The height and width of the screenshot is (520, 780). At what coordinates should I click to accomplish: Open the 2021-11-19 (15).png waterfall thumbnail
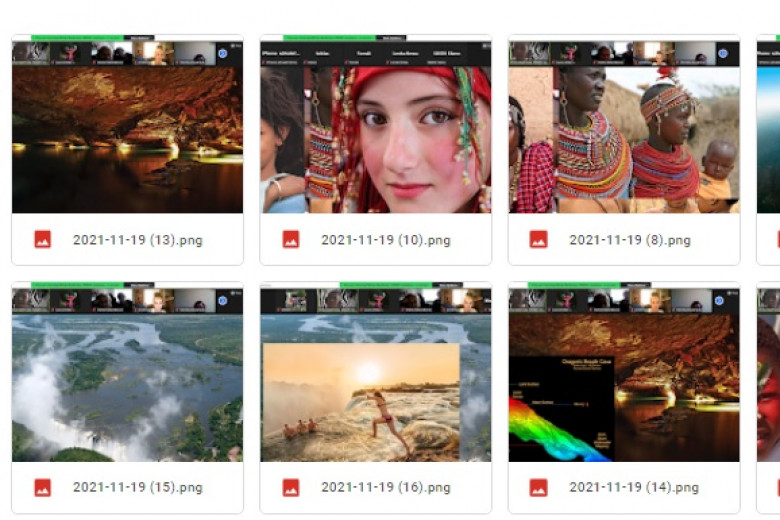point(127,372)
